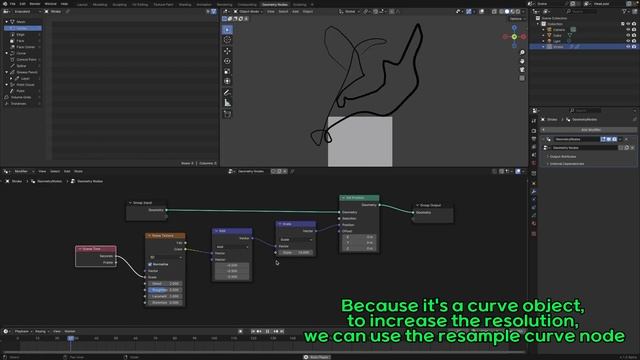640x360 pixels.
Task: Toggle modifier realtime viewport display button
Action: click(x=609, y=139)
